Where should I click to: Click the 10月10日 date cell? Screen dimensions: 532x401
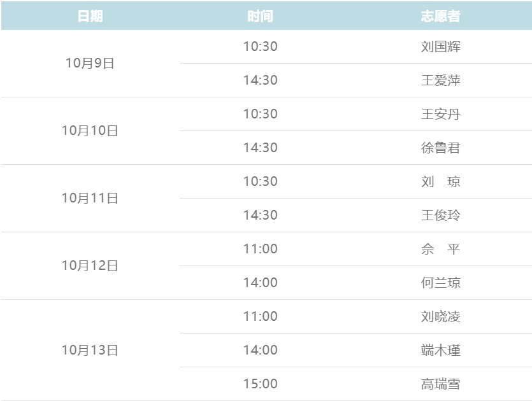tap(90, 131)
